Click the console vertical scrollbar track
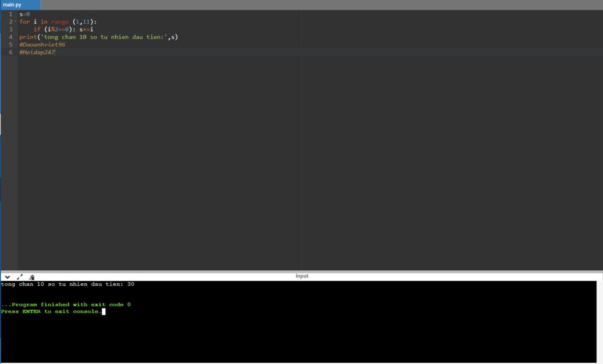 click(x=599, y=322)
